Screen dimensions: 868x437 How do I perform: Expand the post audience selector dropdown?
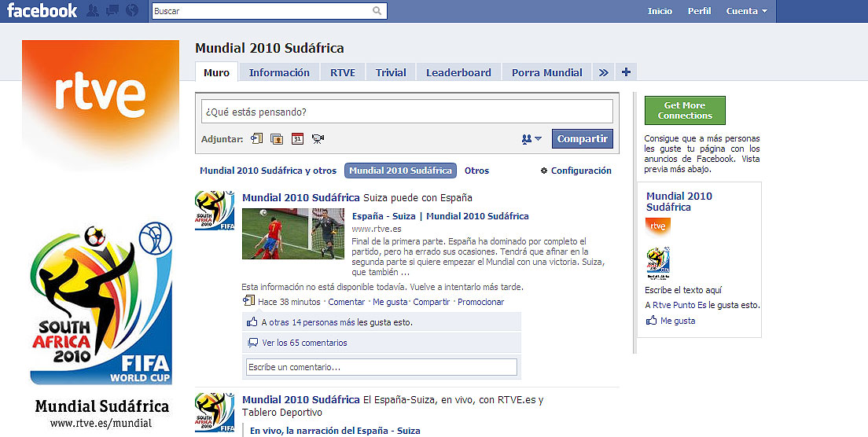(x=531, y=139)
